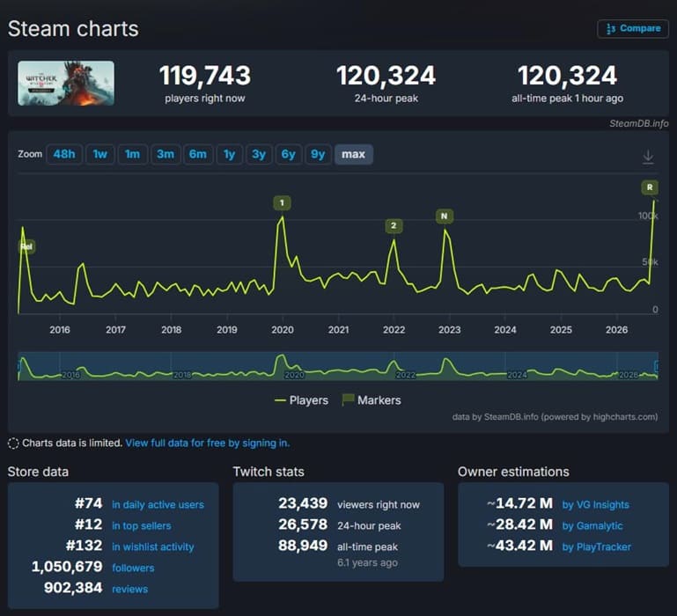Open the in top sellers link

pyautogui.click(x=142, y=525)
